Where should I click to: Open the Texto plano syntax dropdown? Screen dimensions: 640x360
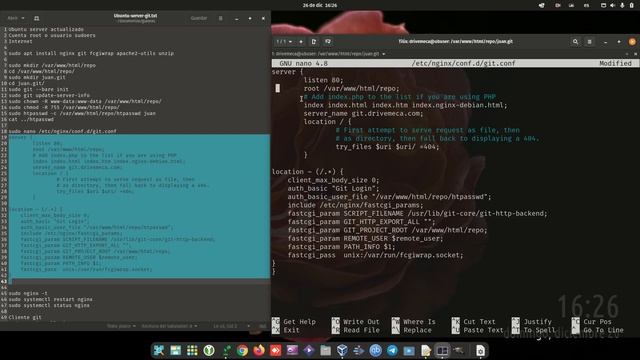121,326
